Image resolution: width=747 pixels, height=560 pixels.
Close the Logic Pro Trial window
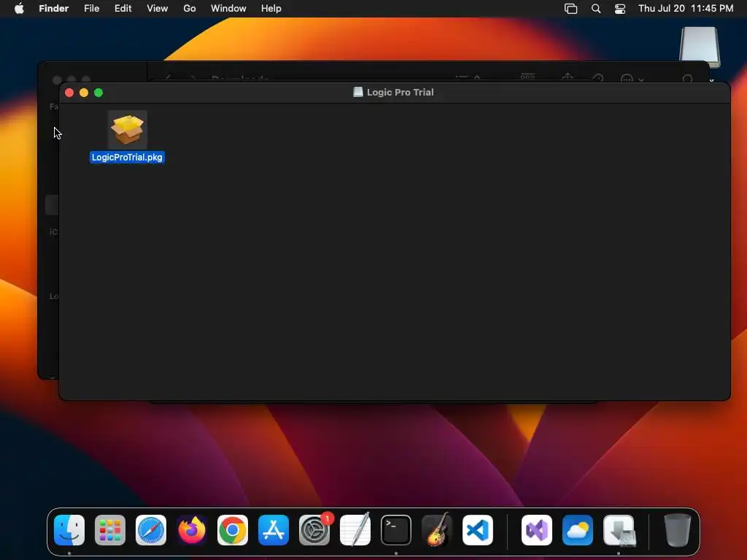pos(69,93)
